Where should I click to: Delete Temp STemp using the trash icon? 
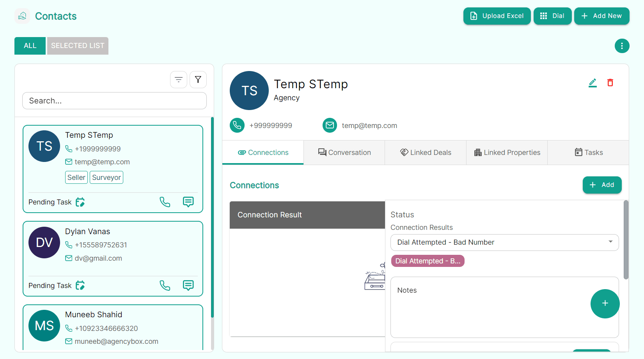click(610, 83)
